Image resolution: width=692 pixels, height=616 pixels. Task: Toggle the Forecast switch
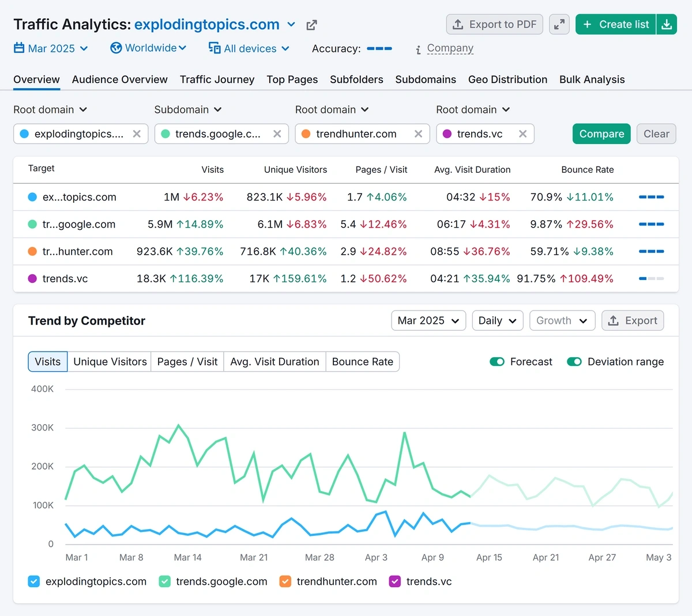(497, 362)
